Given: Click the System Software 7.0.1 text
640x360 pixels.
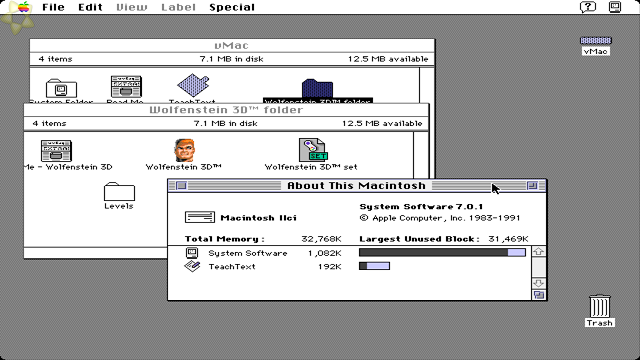Looking at the screenshot, I should click(421, 207).
